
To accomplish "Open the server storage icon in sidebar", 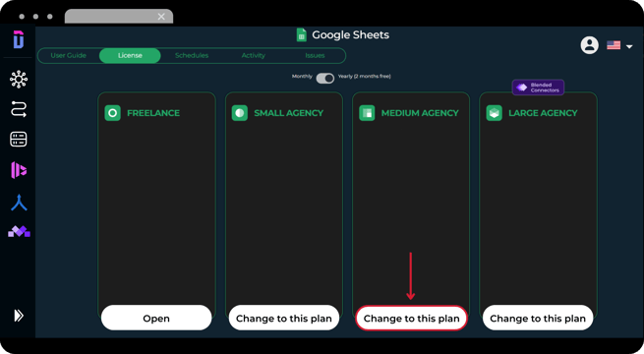I will click(19, 140).
